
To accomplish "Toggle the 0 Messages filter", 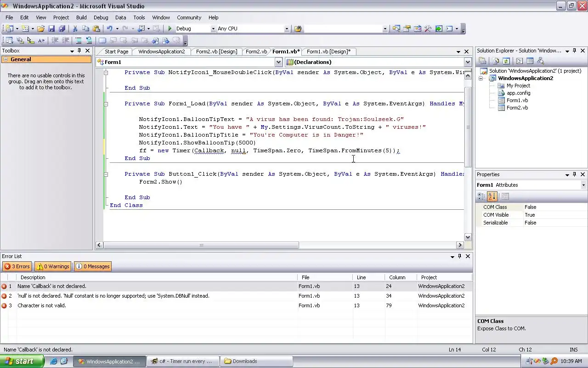I will tap(92, 266).
